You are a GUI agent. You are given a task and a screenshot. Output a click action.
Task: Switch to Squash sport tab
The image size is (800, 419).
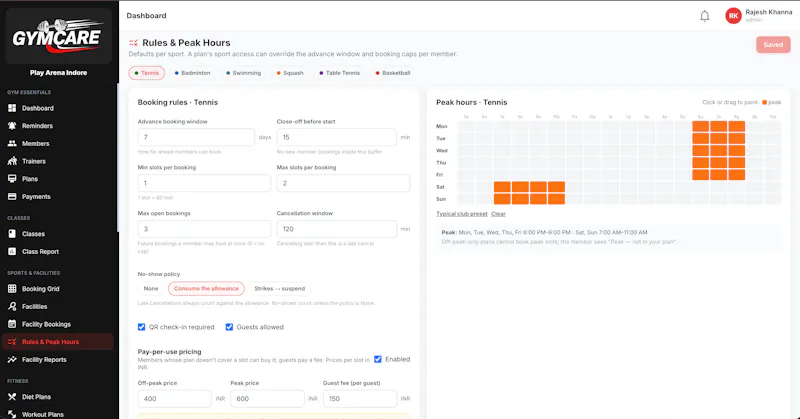pyautogui.click(x=290, y=73)
